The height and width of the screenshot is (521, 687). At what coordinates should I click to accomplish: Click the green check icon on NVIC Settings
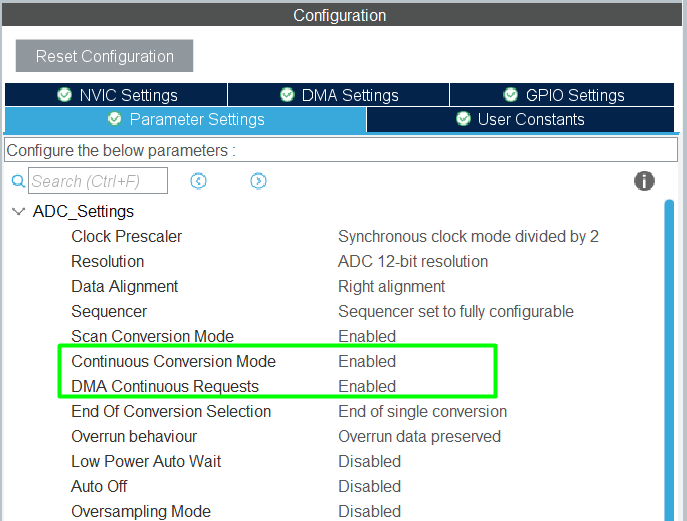coord(65,95)
